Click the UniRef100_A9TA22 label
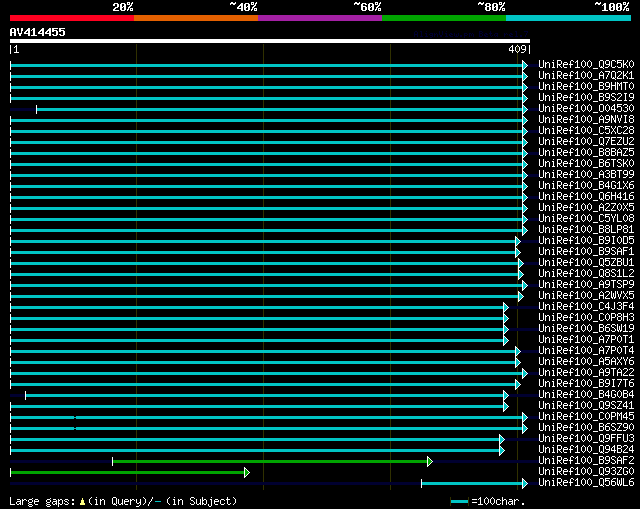Screen dimensions: 640x509 coord(586,373)
